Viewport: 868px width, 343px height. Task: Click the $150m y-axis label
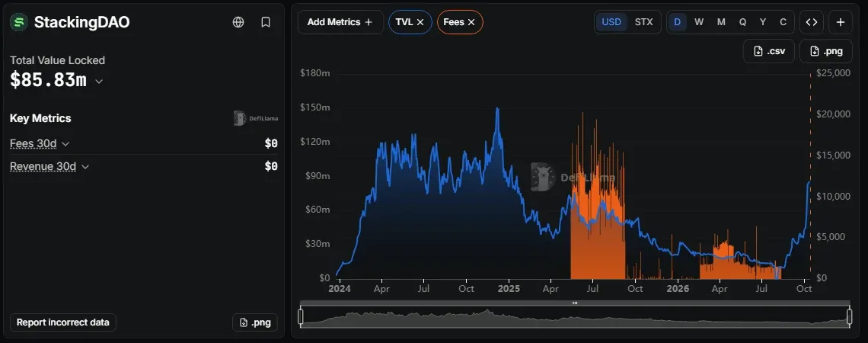click(315, 107)
